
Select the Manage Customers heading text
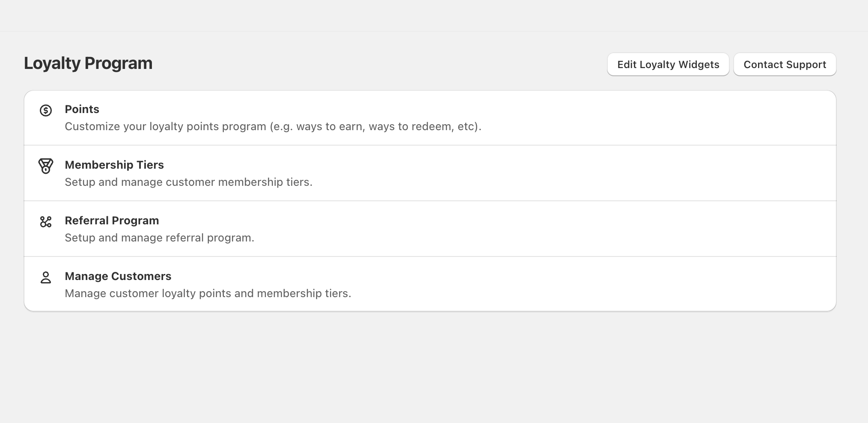118,276
